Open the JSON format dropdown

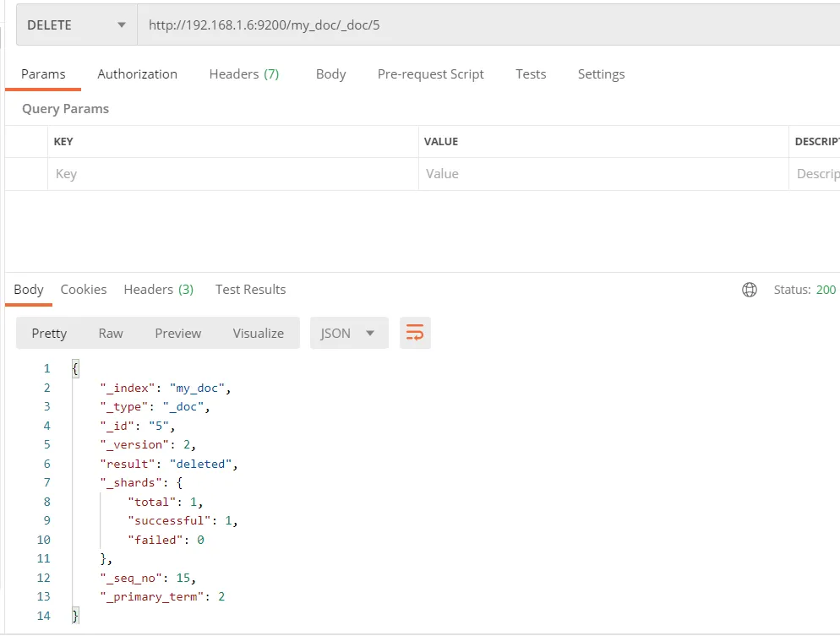[348, 333]
